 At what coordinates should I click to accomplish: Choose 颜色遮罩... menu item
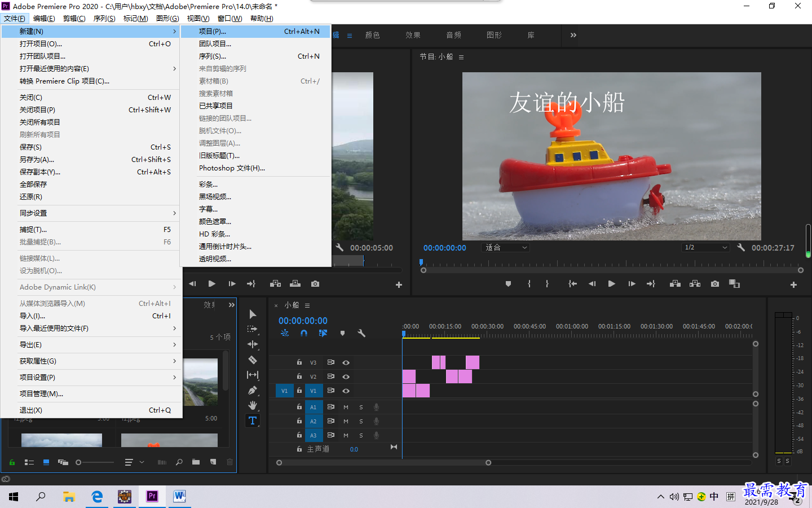coord(255,222)
